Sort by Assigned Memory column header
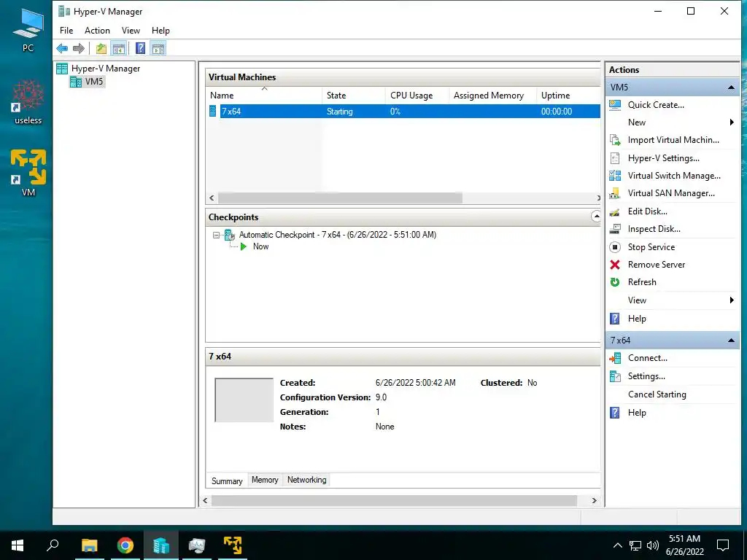This screenshot has width=747, height=560. pos(492,96)
